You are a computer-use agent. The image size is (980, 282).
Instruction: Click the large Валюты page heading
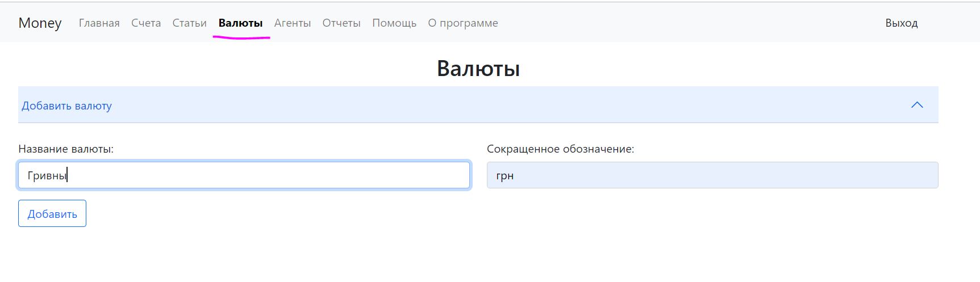pos(478,69)
